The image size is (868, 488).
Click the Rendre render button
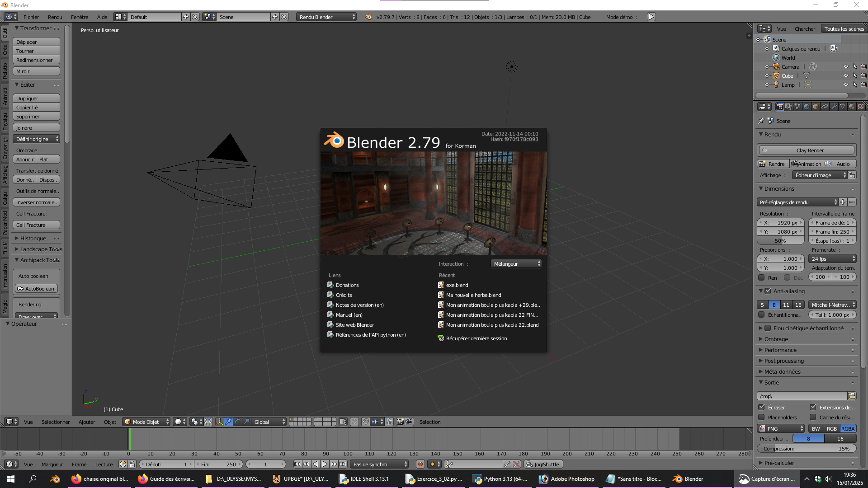tap(773, 164)
